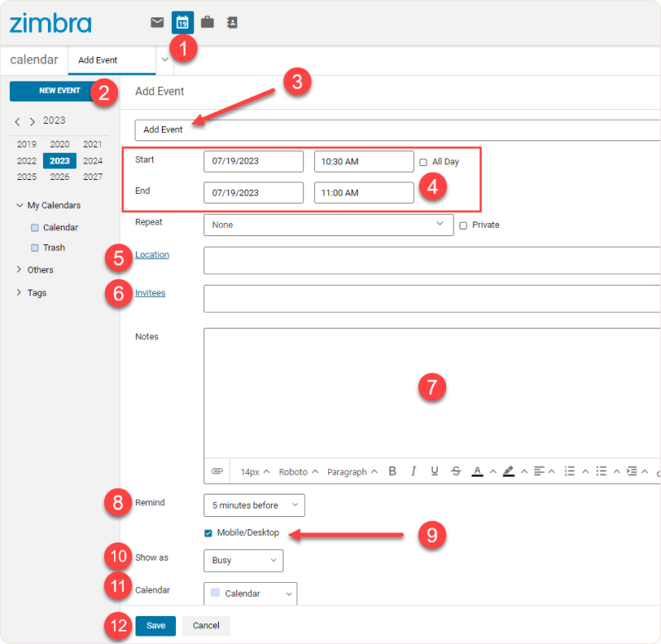Select year 2019 in mini calendar
This screenshot has width=661, height=644.
26,144
